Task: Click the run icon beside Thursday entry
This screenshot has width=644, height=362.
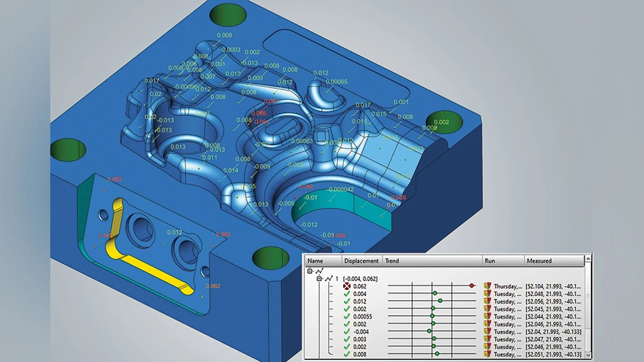Action: [487, 286]
